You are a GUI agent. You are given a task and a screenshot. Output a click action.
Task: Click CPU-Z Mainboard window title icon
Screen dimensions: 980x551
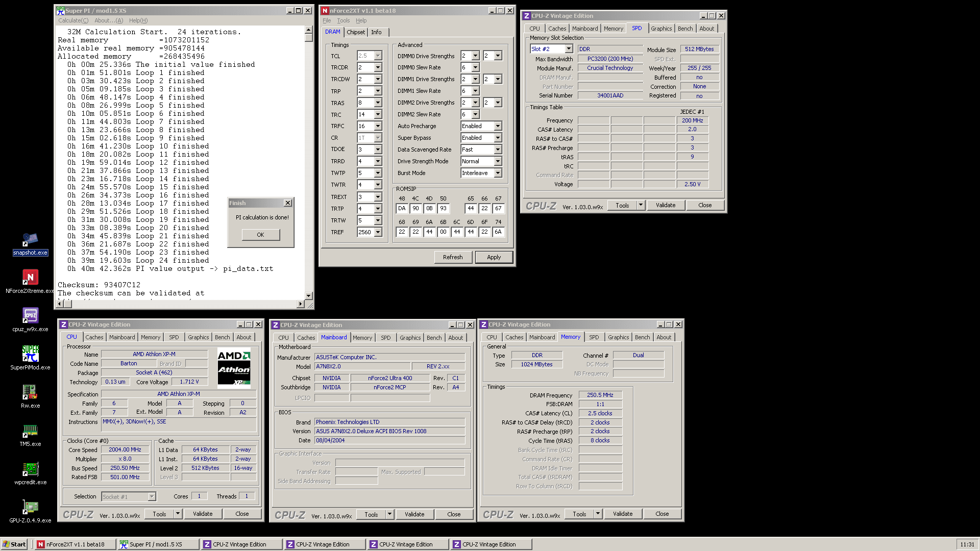[276, 325]
